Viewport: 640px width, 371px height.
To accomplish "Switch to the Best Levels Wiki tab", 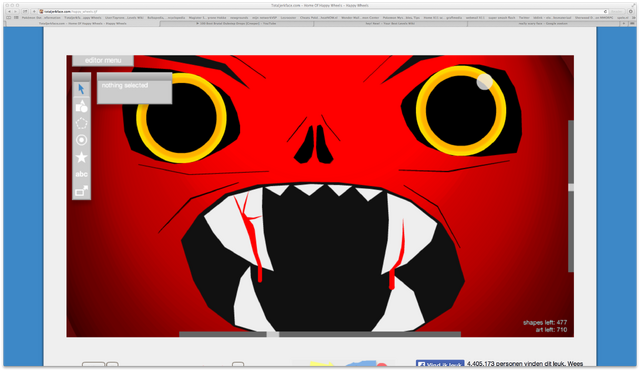I will (390, 24).
